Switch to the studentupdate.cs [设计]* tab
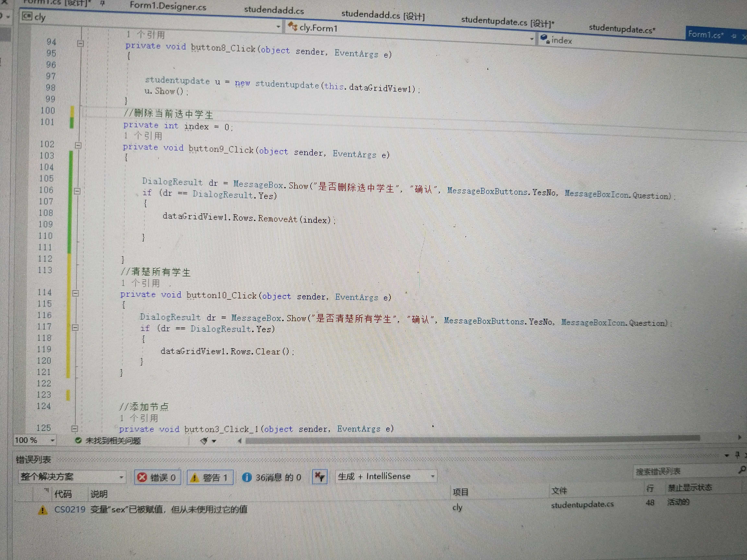This screenshot has height=560, width=747. pos(508,22)
